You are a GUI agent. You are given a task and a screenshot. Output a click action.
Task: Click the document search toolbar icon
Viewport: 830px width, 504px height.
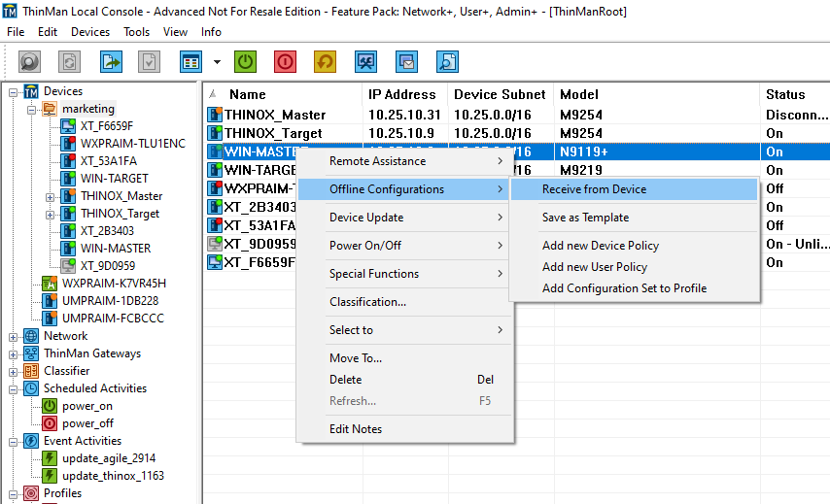click(447, 62)
